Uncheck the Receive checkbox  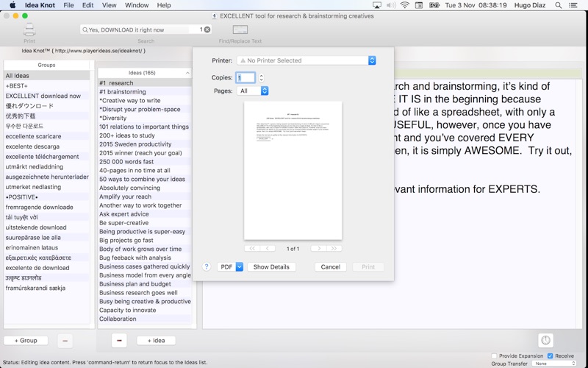(x=550, y=355)
